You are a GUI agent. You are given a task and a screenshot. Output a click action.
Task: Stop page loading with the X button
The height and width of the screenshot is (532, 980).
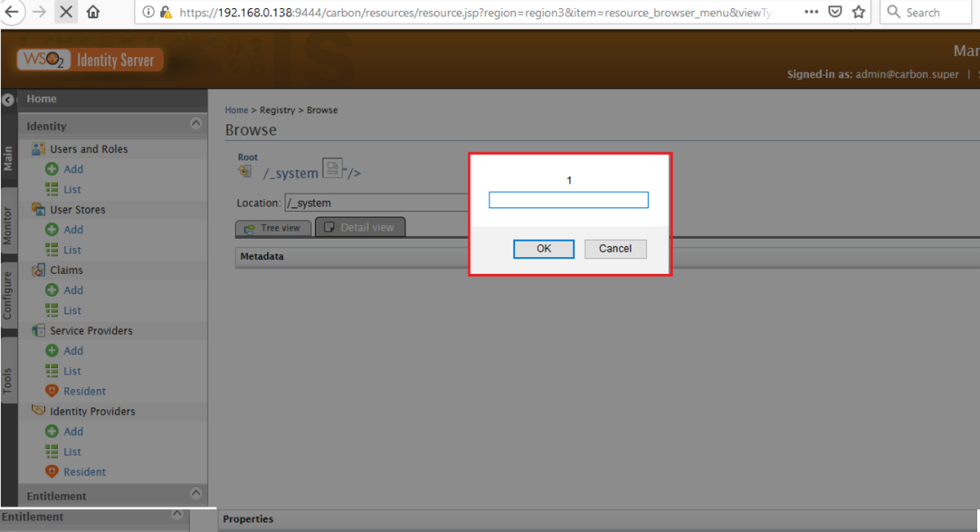click(x=66, y=12)
